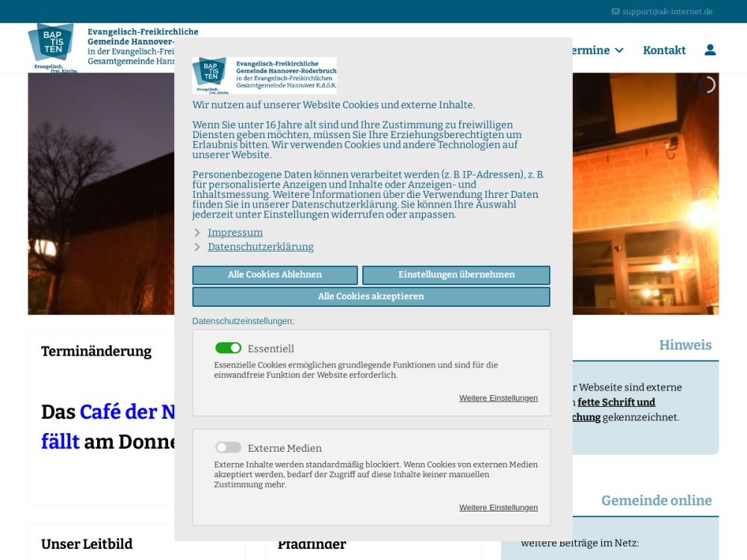Click Einstellungen übernehmen button
This screenshot has width=747, height=560.
coord(456,275)
